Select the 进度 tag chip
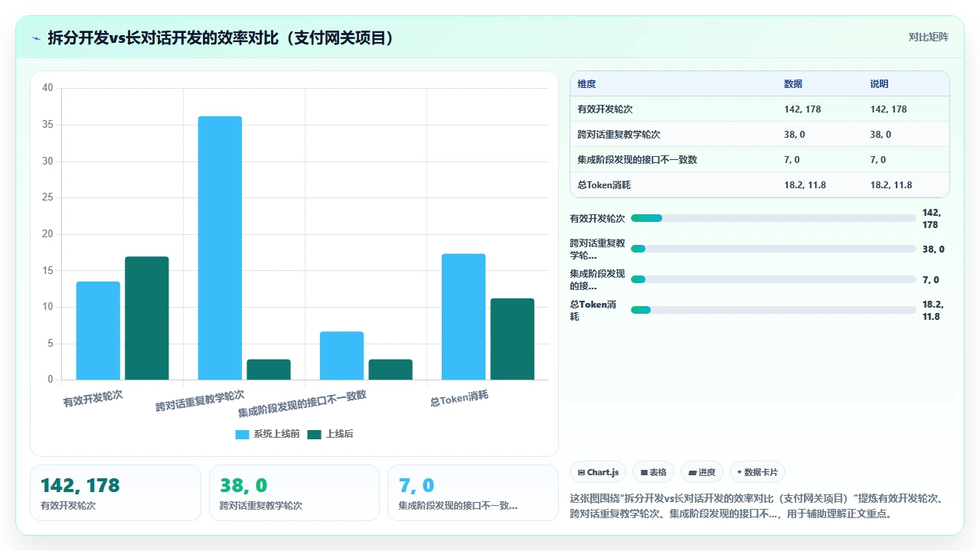 702,472
